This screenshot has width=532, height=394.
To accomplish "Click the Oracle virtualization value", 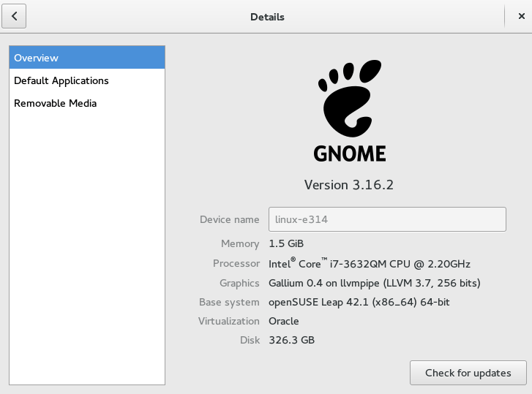I will [284, 321].
